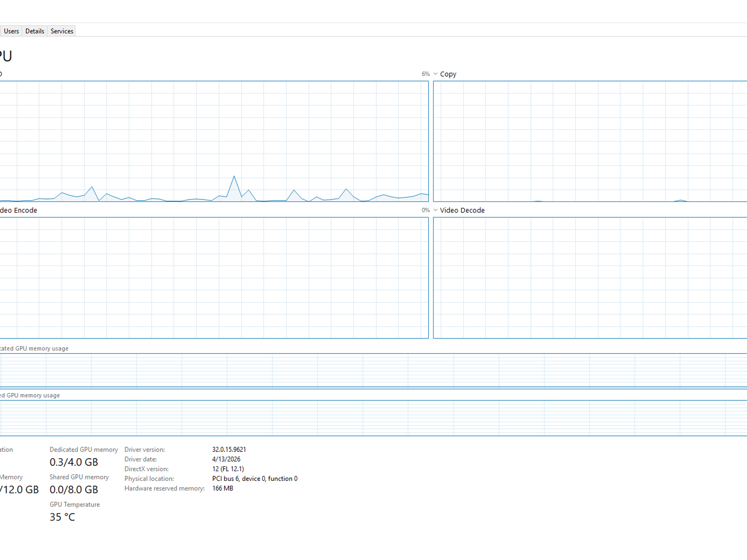
Task: Click the Video Encode engine graph
Action: coord(214,278)
